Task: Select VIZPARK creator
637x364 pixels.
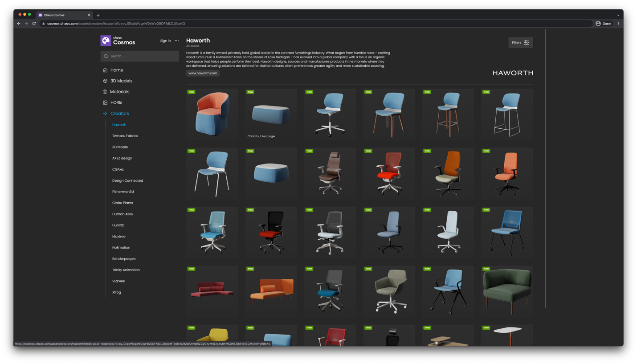Action: [118, 281]
